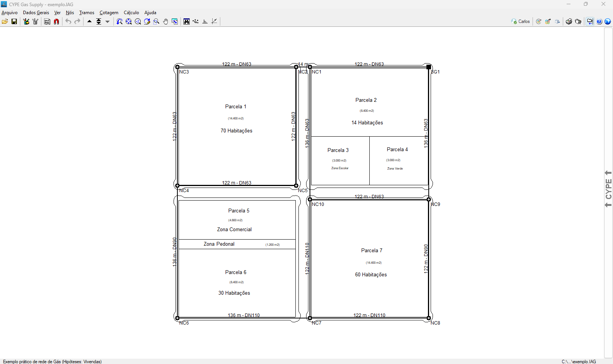The image size is (613, 364).
Task: Open the Carlos user account
Action: coord(521,21)
